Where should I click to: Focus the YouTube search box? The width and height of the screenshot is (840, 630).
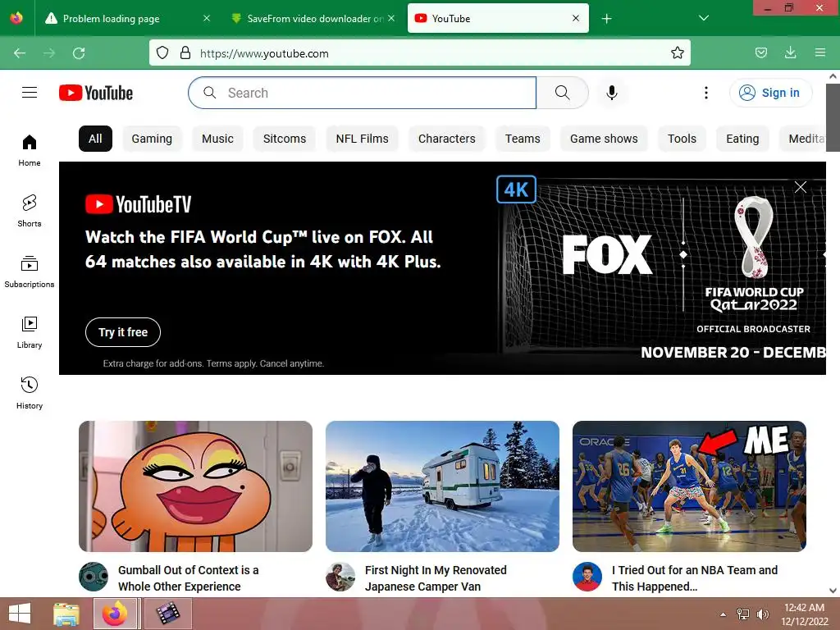(362, 93)
